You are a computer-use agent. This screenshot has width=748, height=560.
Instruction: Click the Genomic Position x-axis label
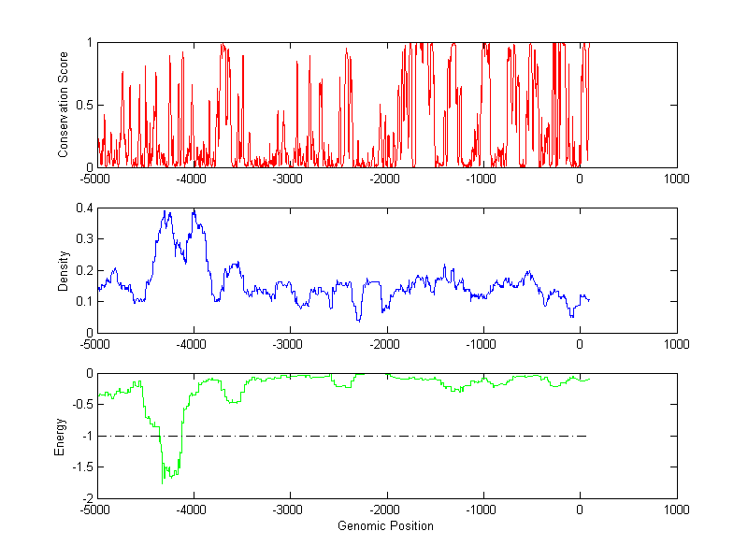click(x=385, y=526)
